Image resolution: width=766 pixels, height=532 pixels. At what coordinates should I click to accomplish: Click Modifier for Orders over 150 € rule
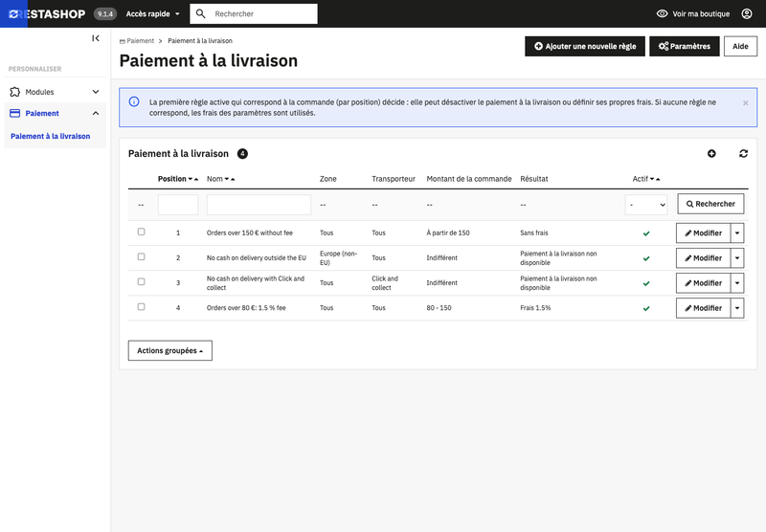point(703,233)
